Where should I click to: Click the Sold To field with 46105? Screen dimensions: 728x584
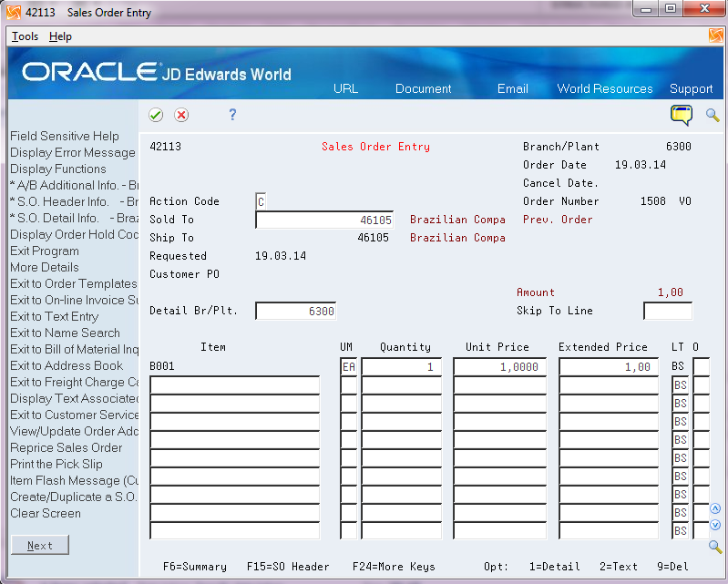pos(324,220)
